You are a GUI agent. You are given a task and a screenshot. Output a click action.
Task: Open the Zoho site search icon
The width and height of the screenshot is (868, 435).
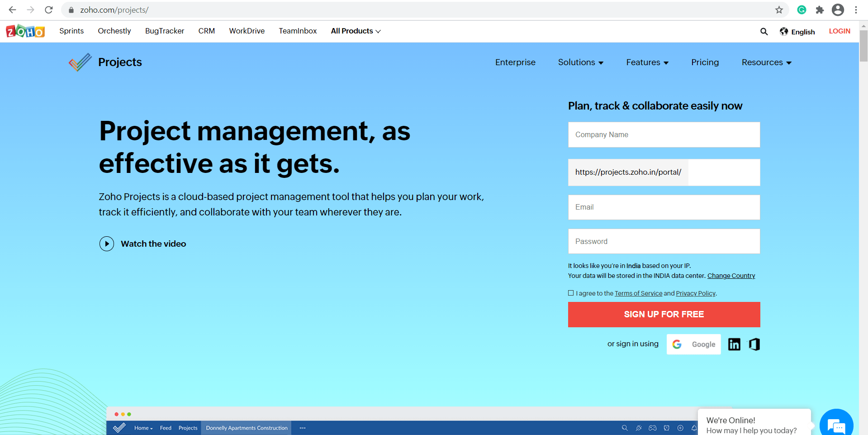pos(764,31)
